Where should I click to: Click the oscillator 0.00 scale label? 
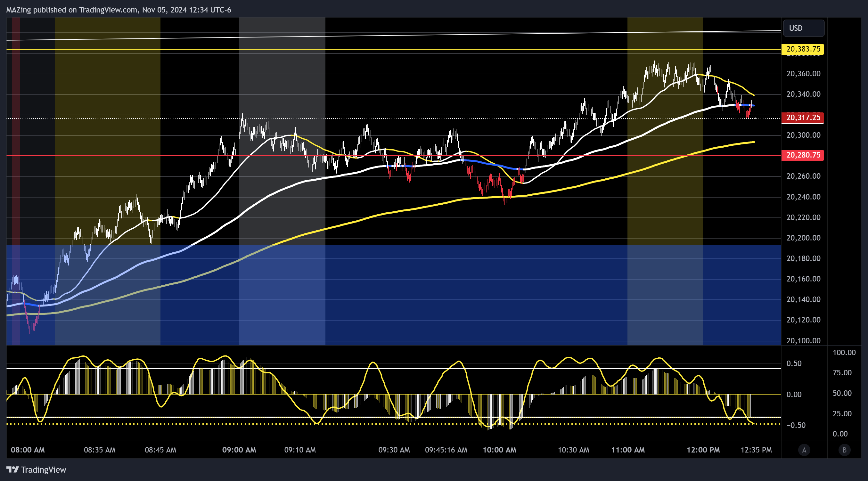pos(794,395)
